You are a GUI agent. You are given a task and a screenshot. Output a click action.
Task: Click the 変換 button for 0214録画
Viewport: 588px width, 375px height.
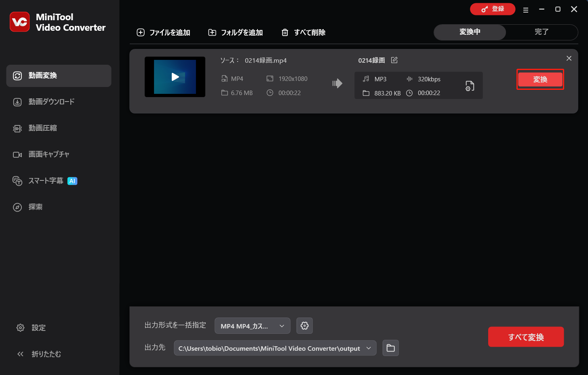pos(540,79)
